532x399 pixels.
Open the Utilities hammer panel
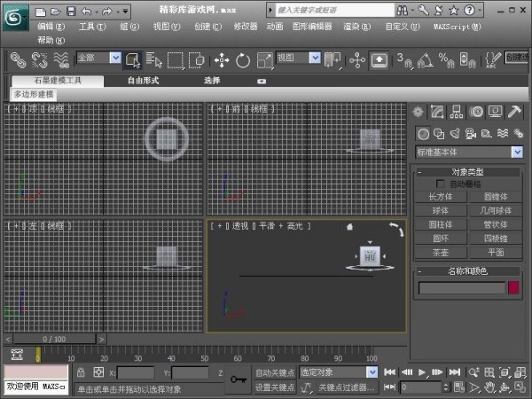coord(514,112)
